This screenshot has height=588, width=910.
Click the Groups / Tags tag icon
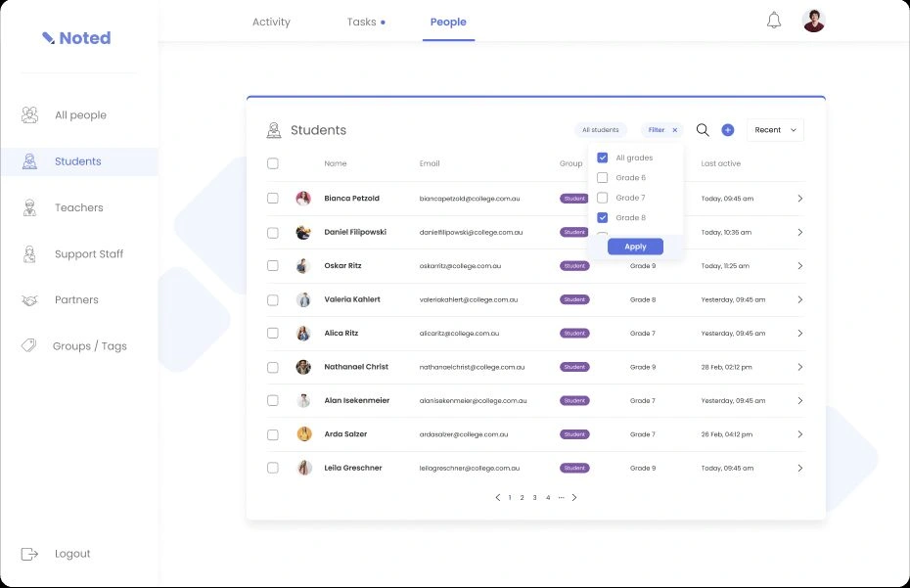(x=29, y=345)
